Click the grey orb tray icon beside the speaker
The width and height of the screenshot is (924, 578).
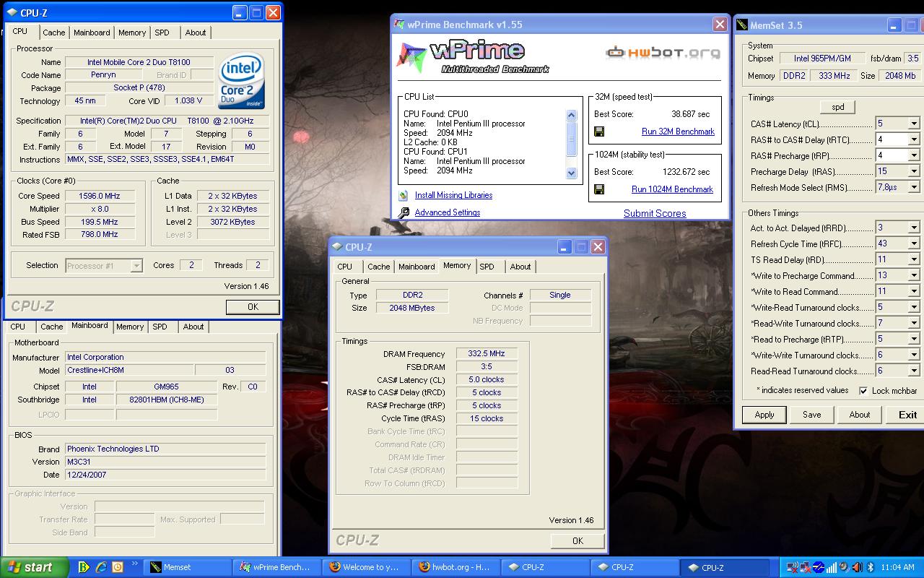pyautogui.click(x=844, y=567)
